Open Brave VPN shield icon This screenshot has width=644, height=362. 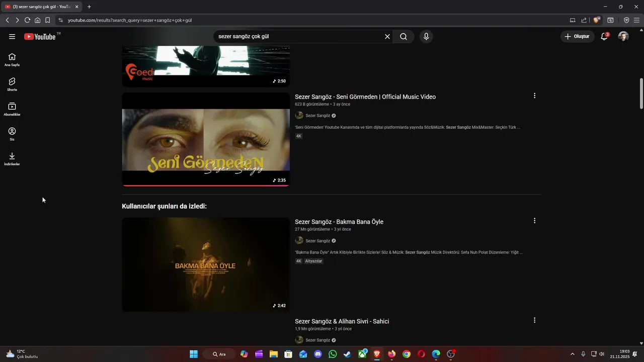point(626,20)
